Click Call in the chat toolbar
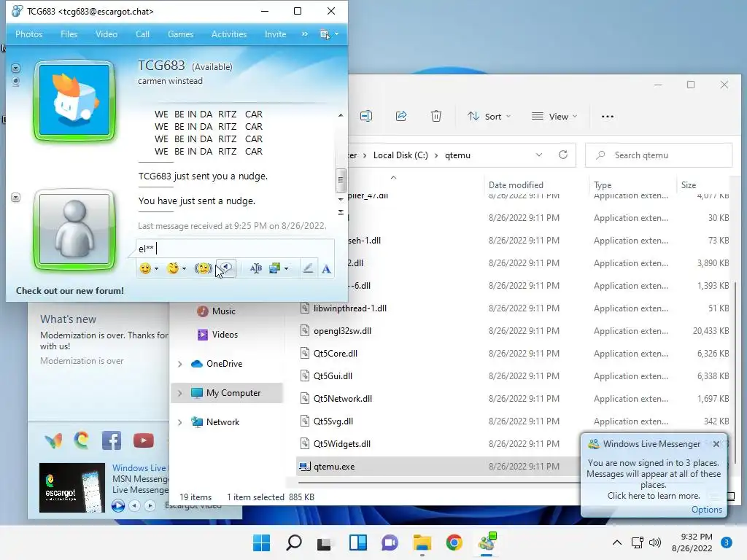This screenshot has width=747, height=560. 142,34
